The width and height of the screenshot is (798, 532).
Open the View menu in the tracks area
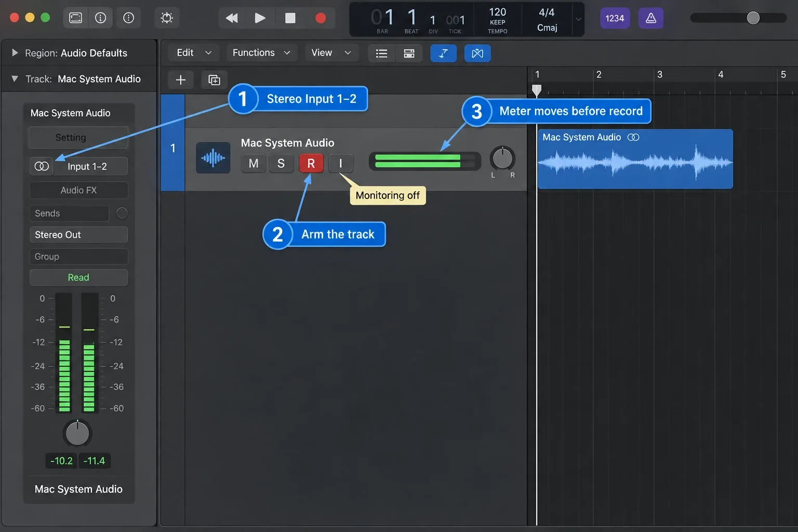tap(331, 53)
